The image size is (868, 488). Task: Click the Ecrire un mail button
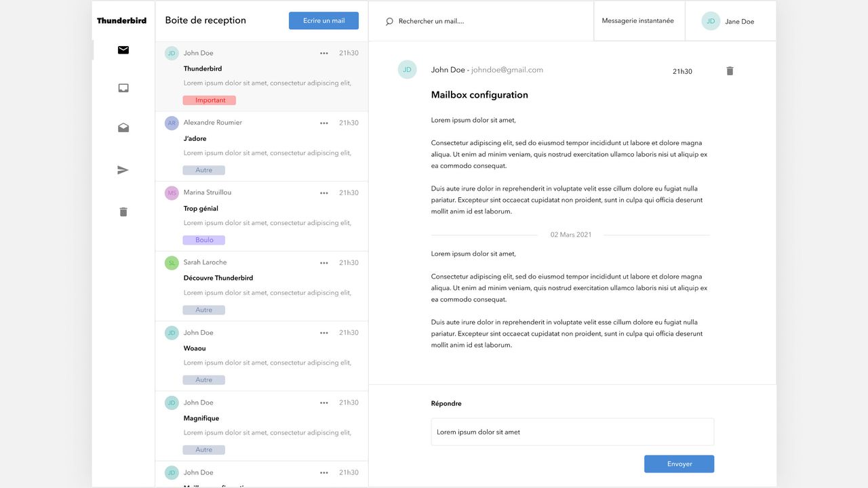click(323, 21)
